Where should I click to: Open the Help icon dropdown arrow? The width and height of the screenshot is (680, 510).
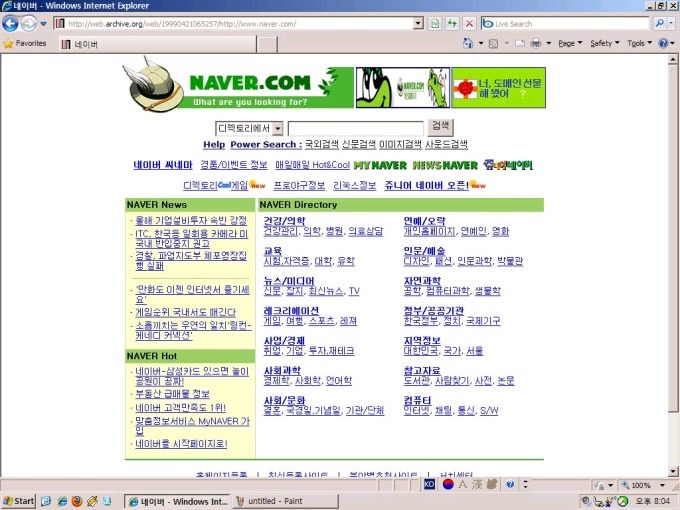tap(673, 43)
